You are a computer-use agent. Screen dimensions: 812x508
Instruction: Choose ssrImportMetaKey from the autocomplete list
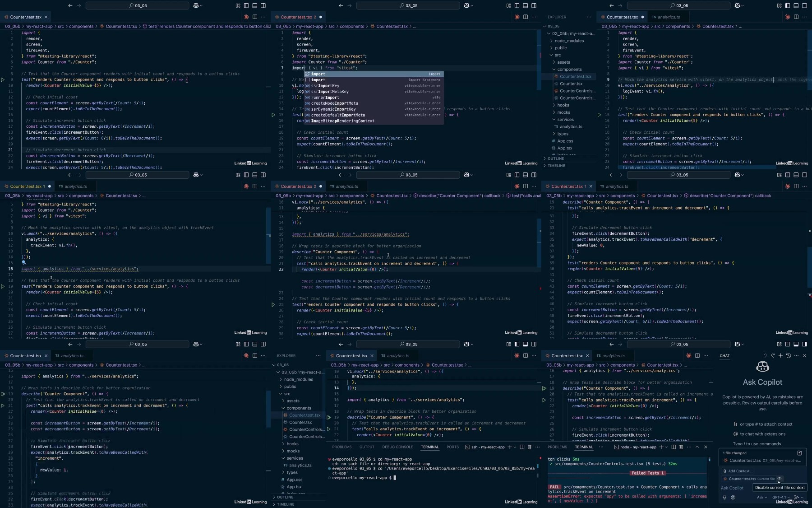374,92
